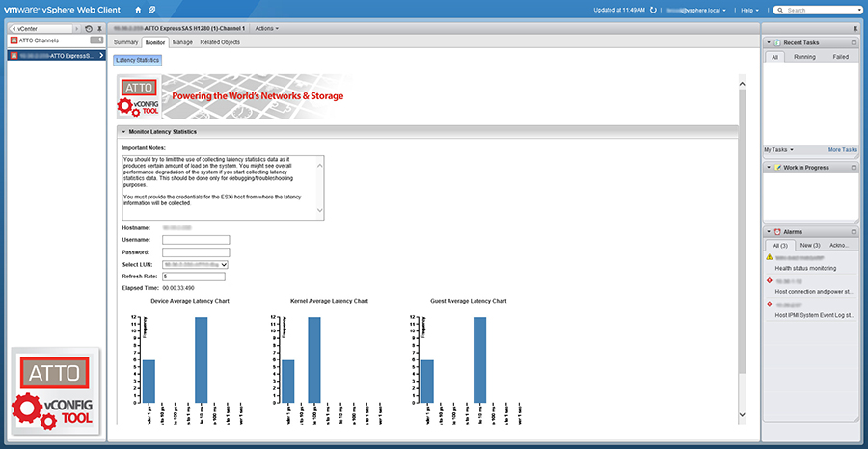The height and width of the screenshot is (449, 868).
Task: Click the Elapsed Time value 00:00:33.490
Action: click(178, 288)
